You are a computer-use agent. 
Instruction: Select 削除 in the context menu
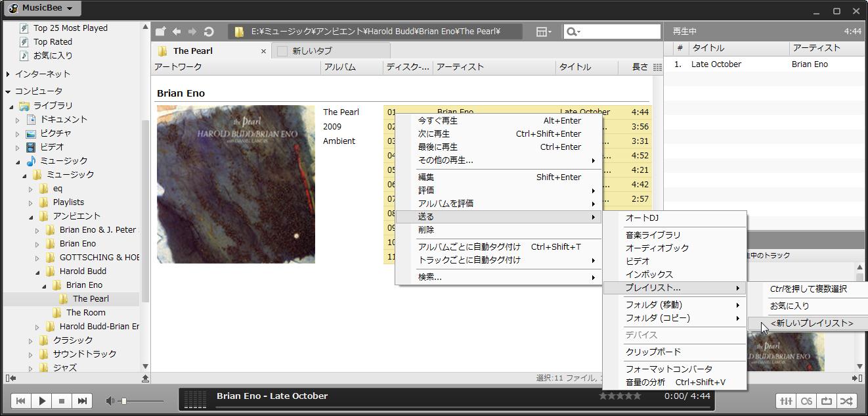(x=500, y=230)
